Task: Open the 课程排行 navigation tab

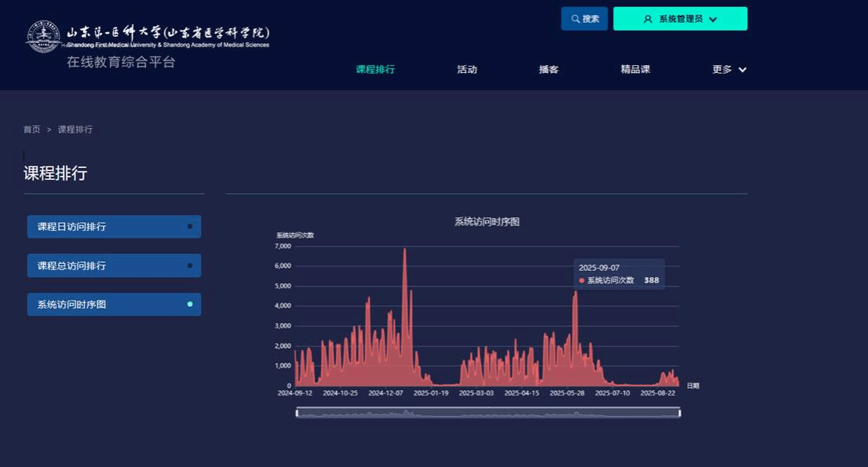Action: (375, 69)
